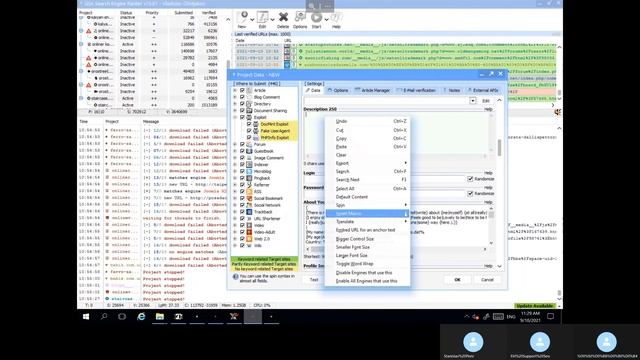Choose Toggle Word Wrap menu entry
640x360 pixels.
(x=367, y=264)
